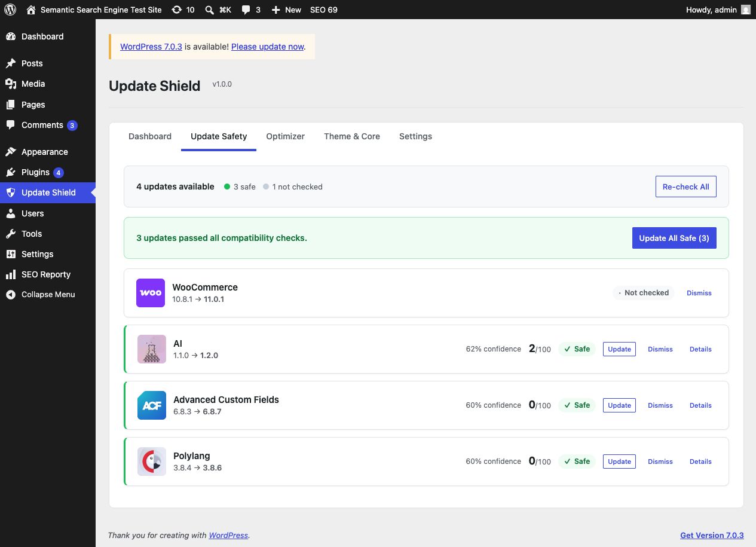View Details for Advanced Custom Fields
Screen dimensions: 756x547
coord(700,405)
